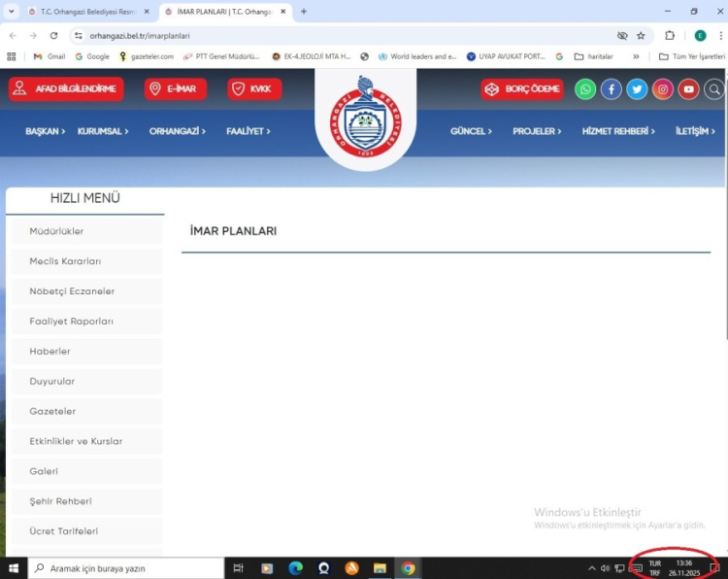Expand the BAŞKAN navigation menu

pyautogui.click(x=45, y=131)
